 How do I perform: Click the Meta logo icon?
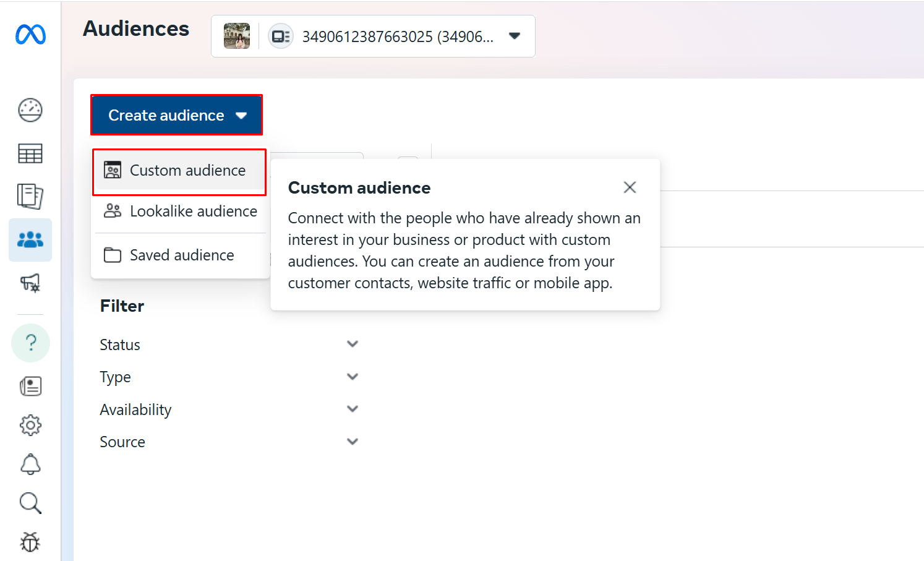pyautogui.click(x=30, y=35)
